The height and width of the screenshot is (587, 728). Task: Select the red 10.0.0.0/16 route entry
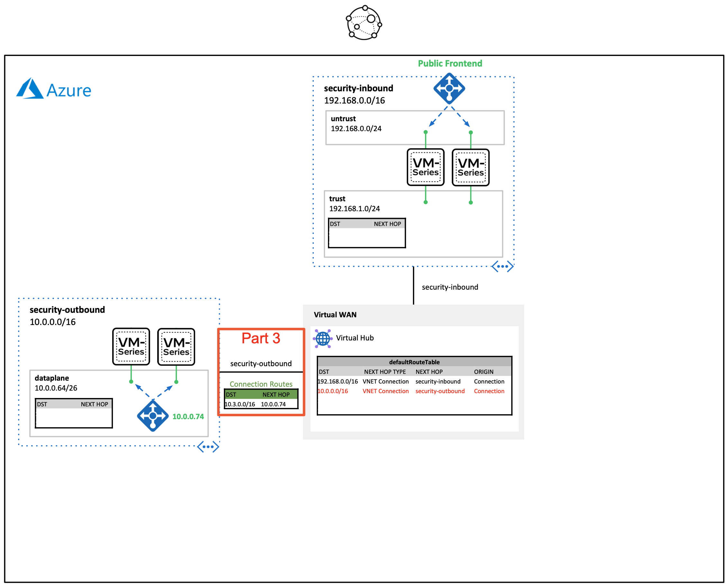click(x=333, y=391)
